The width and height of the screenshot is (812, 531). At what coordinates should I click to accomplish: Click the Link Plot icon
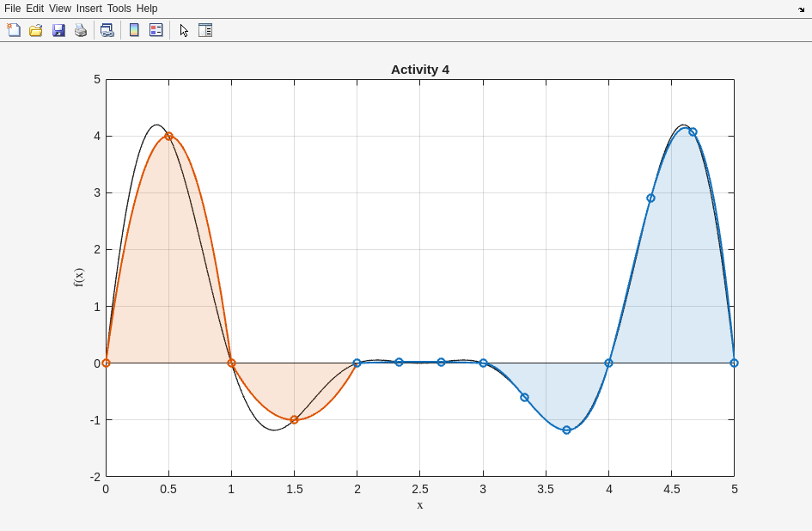(107, 30)
